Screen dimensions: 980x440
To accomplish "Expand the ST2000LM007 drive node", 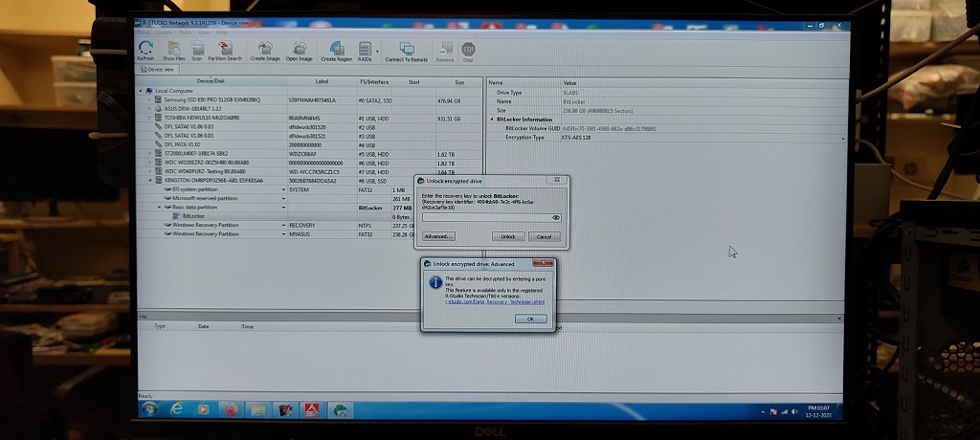I will coord(149,153).
